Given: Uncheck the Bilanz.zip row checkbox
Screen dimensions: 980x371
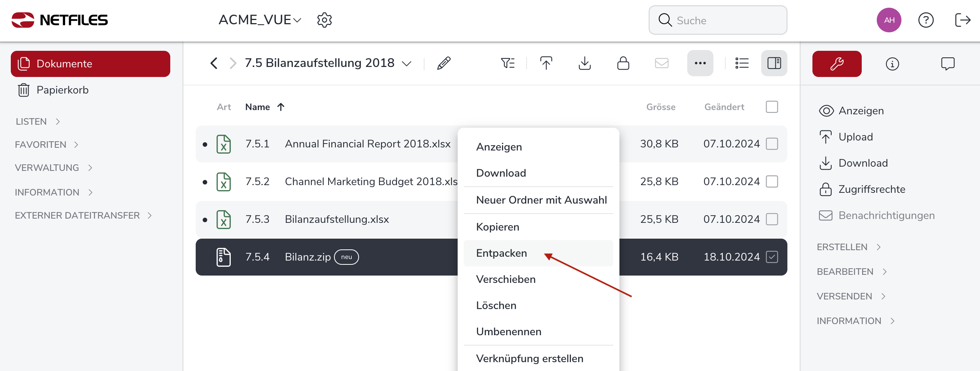Looking at the screenshot, I should click(x=772, y=257).
